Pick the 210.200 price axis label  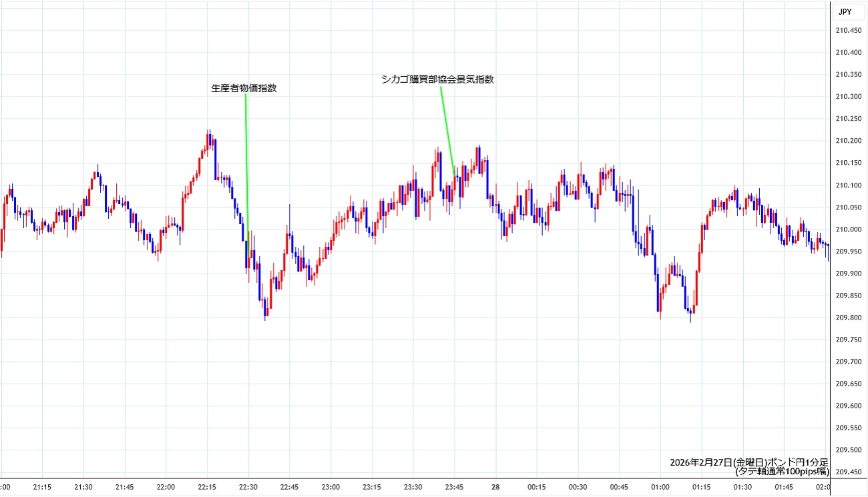coord(848,141)
